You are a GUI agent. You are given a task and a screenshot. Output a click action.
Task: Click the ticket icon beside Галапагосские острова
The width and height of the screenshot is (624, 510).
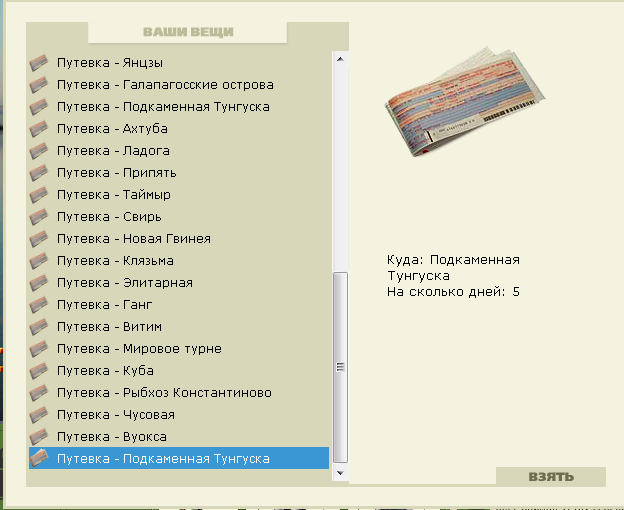39,85
